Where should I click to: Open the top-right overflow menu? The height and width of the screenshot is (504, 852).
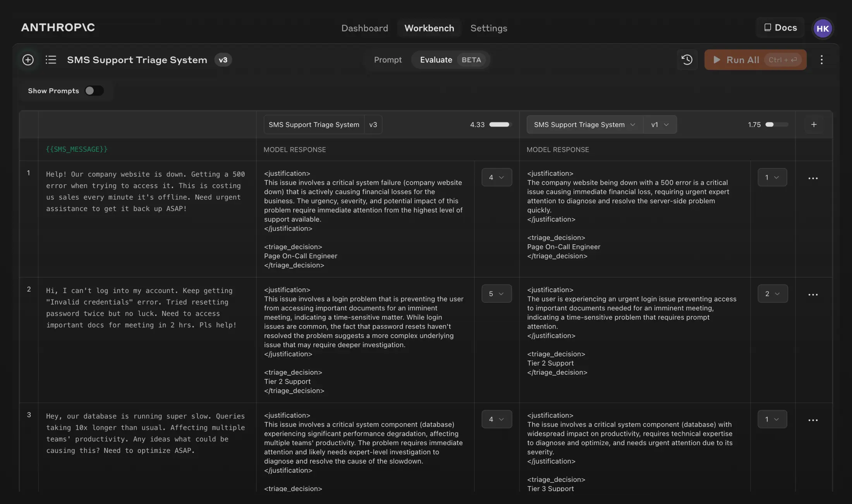[822, 60]
